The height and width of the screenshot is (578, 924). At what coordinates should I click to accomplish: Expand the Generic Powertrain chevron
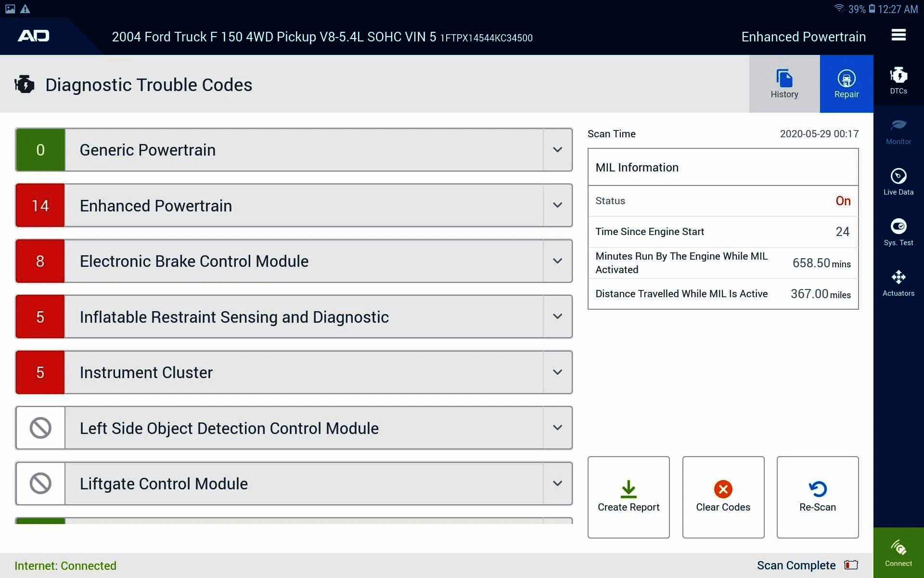(x=557, y=150)
